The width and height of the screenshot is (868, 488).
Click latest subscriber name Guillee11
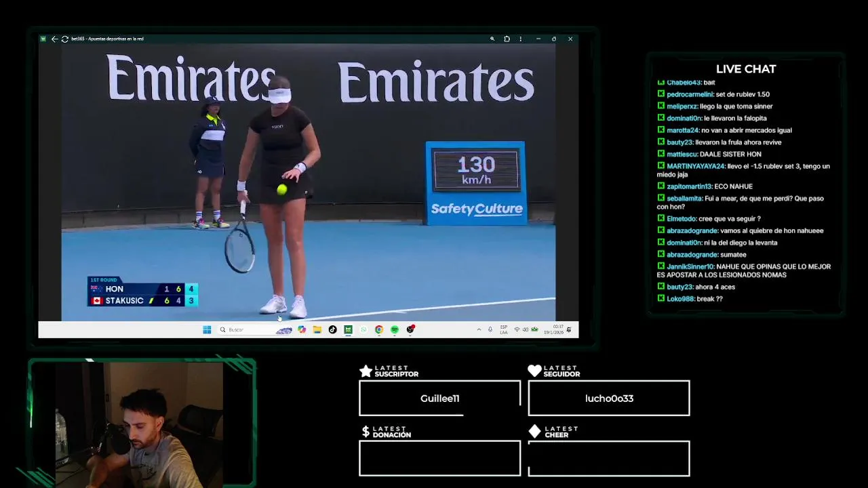439,399
